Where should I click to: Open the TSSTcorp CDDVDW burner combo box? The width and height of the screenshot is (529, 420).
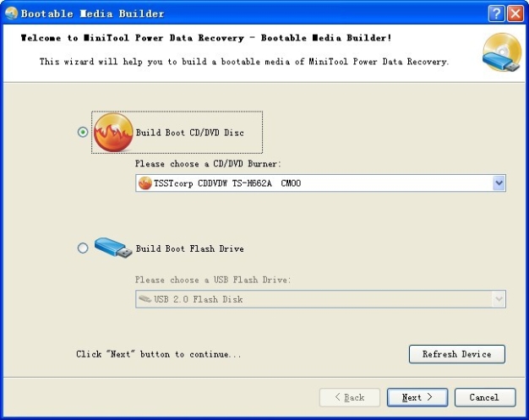pos(313,183)
